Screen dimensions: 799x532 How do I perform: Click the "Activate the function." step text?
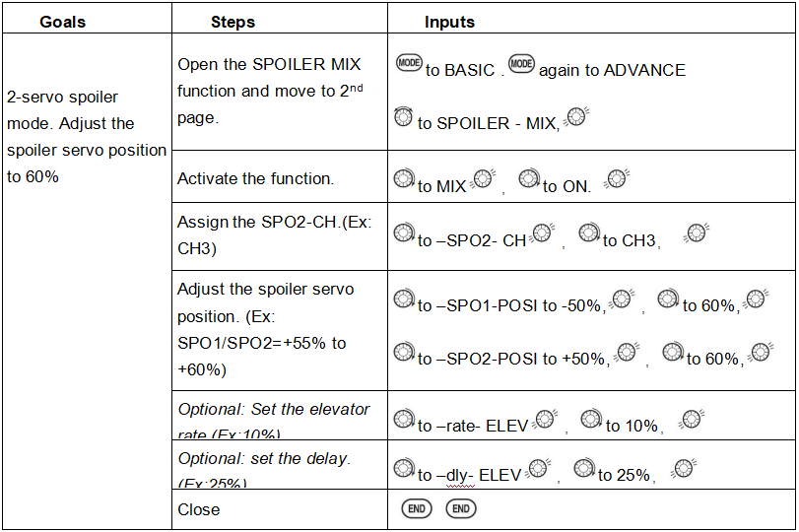tap(255, 178)
